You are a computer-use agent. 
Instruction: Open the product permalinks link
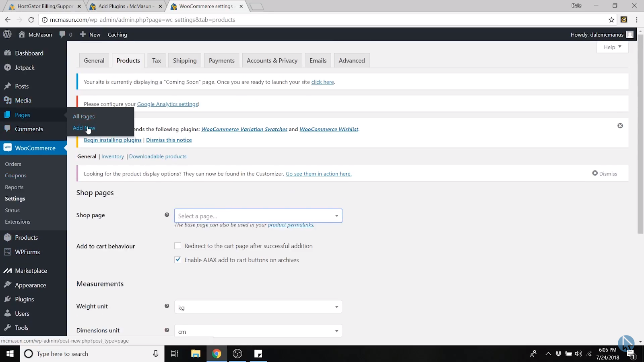tap(291, 225)
